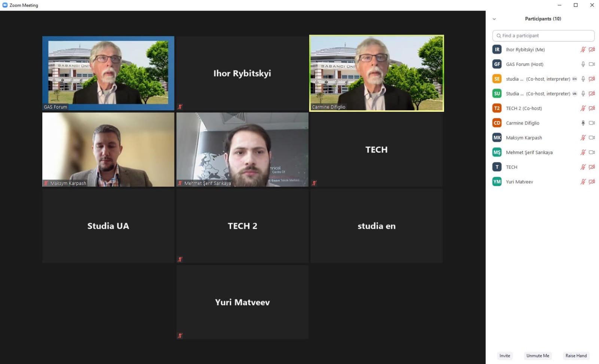
Task: Click Yuri Matveev's disabled camera icon
Action: pos(592,182)
